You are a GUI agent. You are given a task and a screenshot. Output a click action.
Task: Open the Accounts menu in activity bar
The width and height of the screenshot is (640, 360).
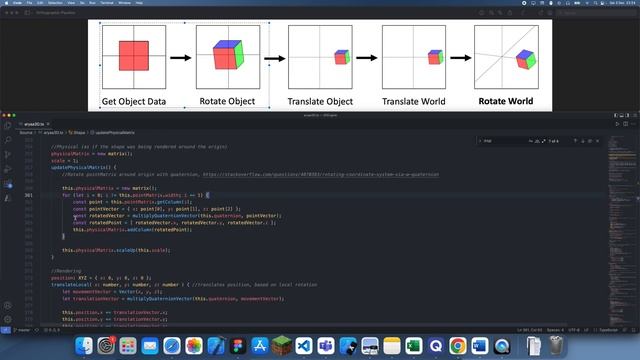click(x=7, y=305)
